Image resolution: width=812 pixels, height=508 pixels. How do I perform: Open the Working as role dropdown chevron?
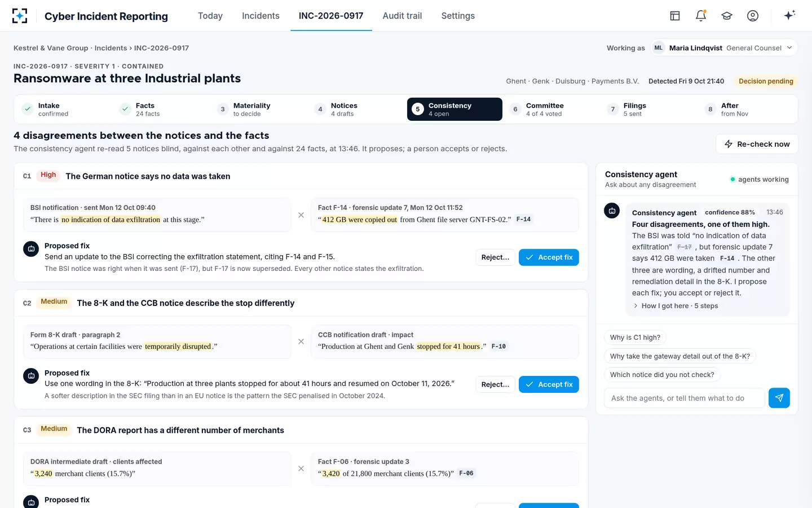pyautogui.click(x=789, y=48)
